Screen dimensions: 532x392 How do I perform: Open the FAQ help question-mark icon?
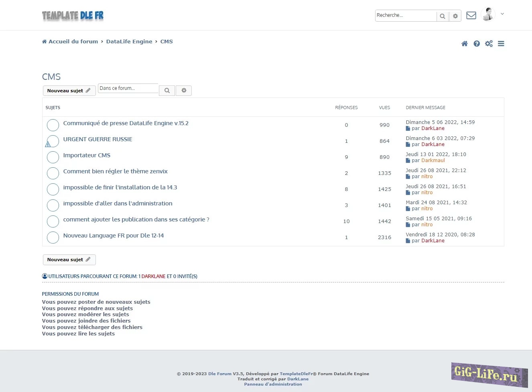coord(477,44)
